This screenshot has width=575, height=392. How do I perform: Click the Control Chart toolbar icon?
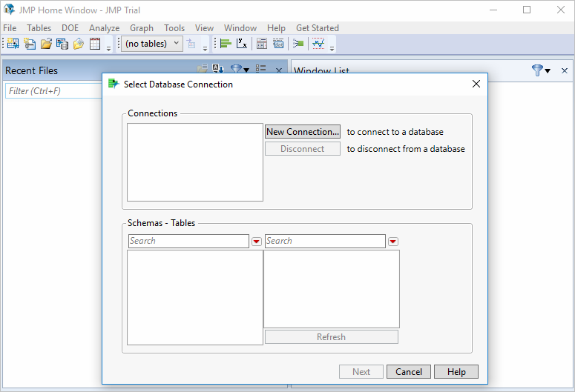click(318, 44)
